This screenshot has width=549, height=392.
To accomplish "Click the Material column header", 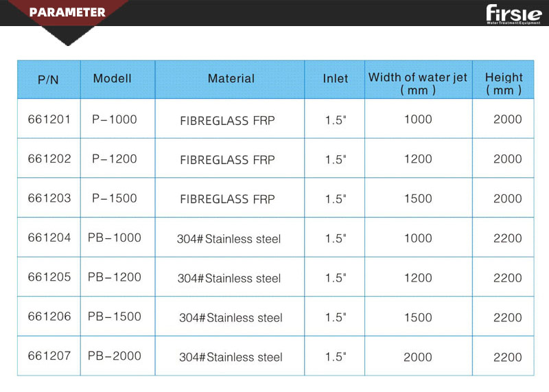I will 231,78.
